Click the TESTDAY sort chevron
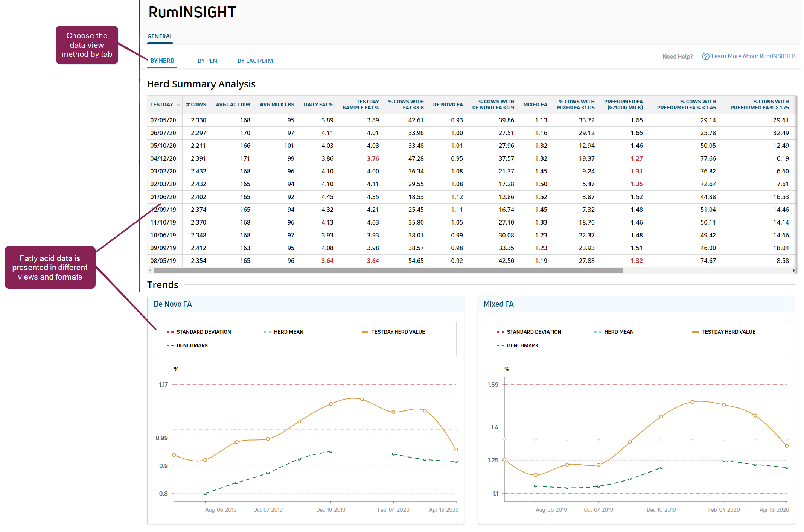 [x=178, y=105]
